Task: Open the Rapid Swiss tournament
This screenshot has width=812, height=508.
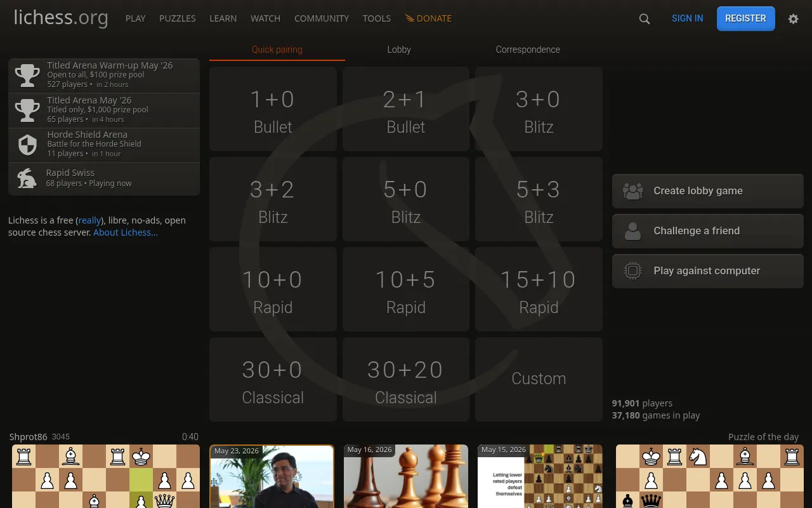Action: pos(104,178)
